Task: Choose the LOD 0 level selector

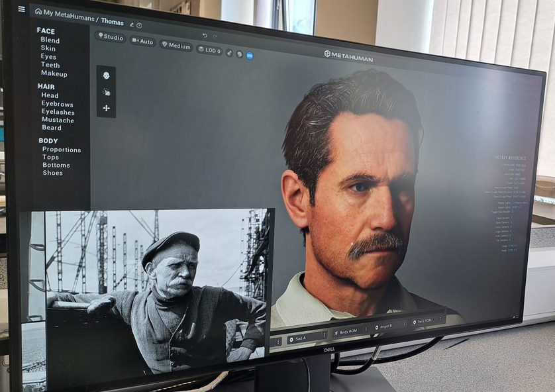Action: [209, 50]
